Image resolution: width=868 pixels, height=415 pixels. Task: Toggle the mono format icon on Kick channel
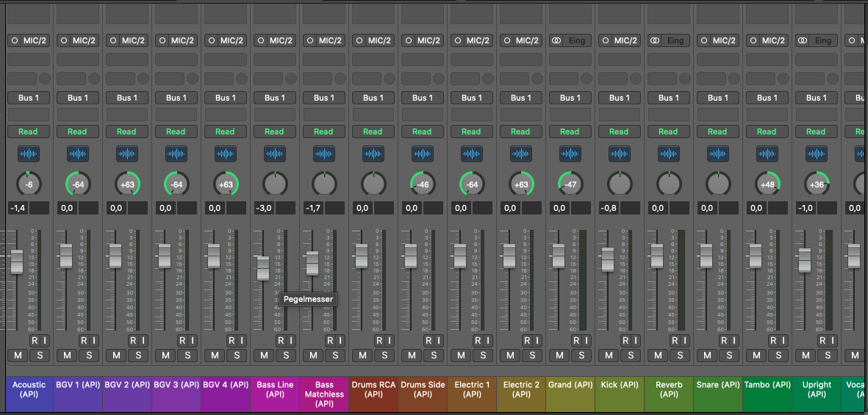[x=606, y=40]
